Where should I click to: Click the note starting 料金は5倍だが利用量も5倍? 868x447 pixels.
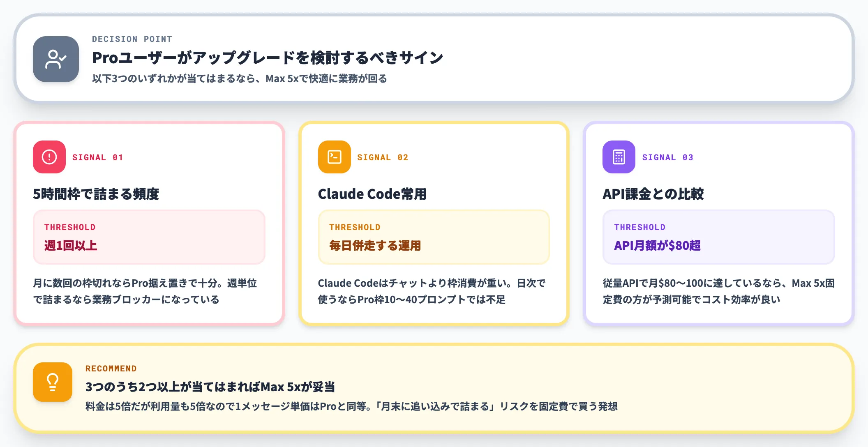pos(351,407)
